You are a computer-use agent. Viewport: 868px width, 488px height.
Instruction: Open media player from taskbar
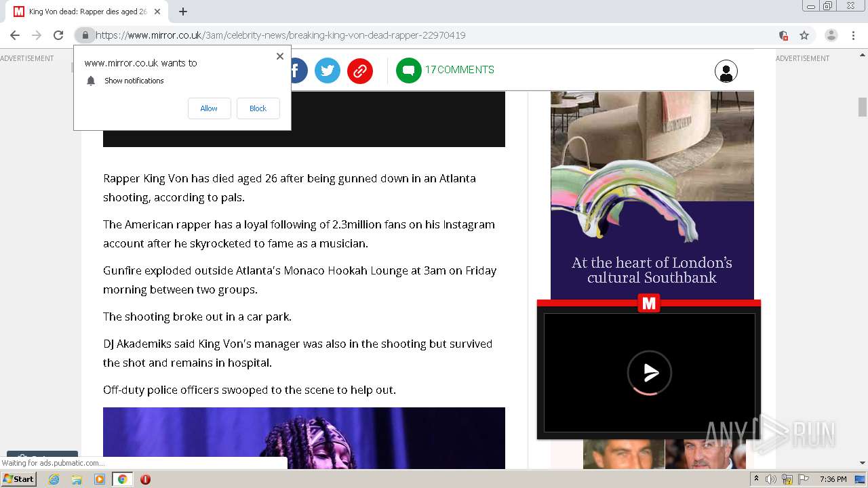(x=100, y=479)
